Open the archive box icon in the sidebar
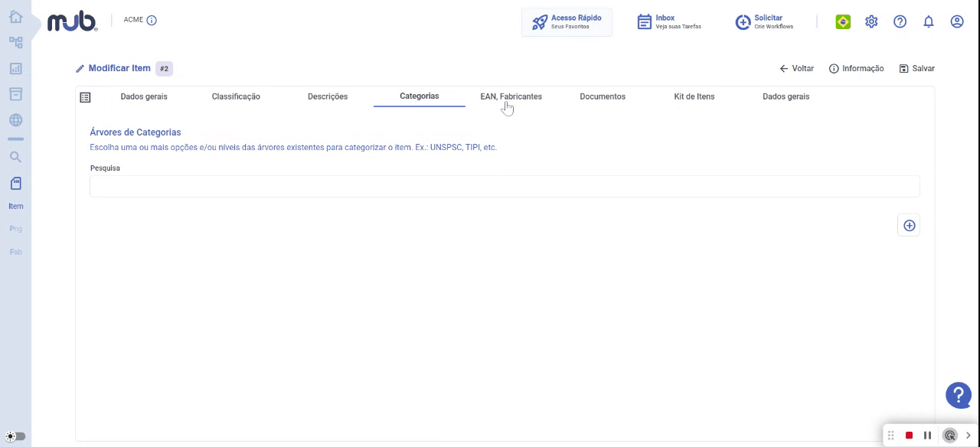 (x=15, y=94)
